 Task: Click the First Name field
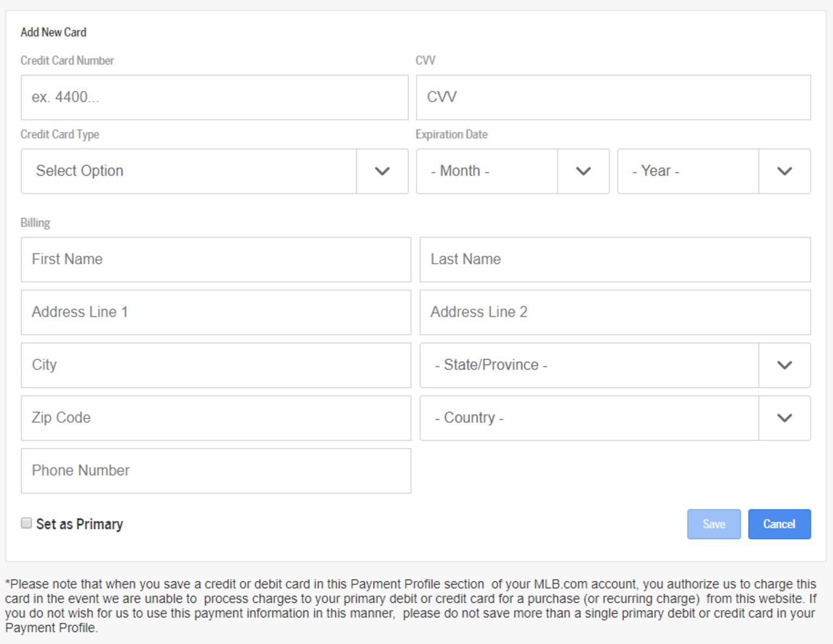(216, 259)
